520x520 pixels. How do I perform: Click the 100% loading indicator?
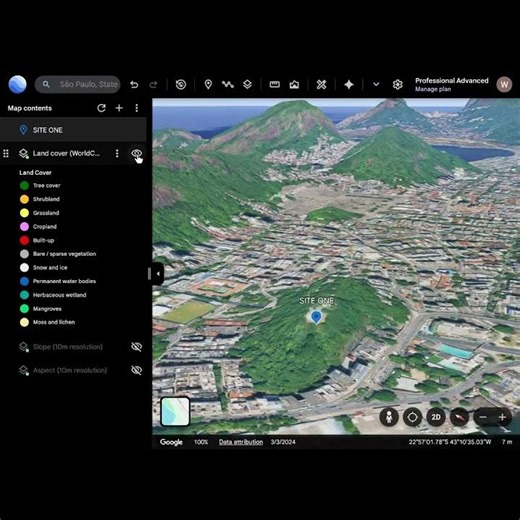tap(201, 442)
